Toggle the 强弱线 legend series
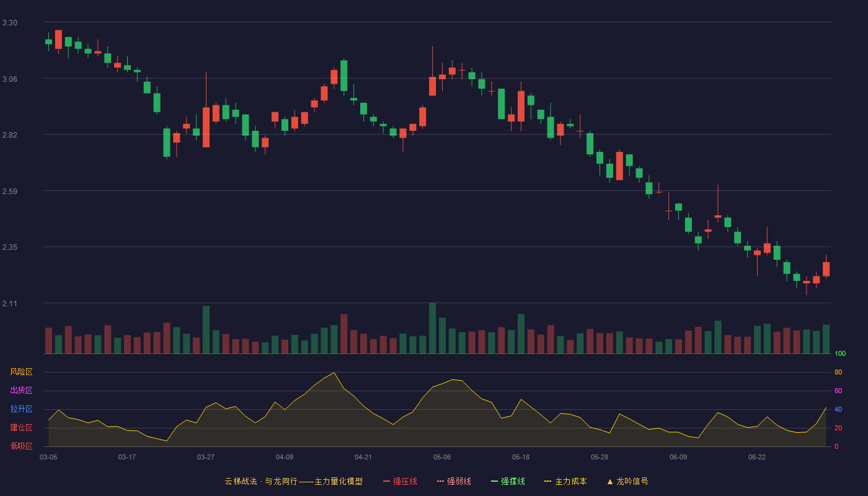868x496 pixels. [454, 481]
